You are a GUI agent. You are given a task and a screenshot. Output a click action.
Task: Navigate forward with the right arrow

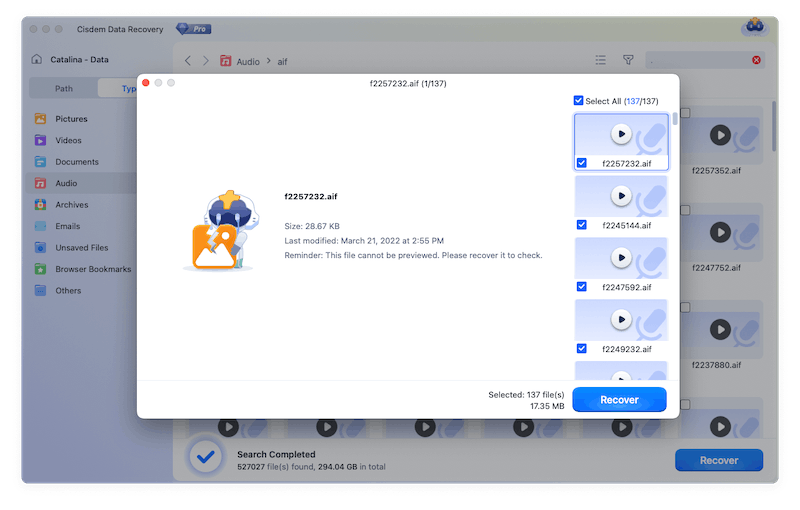pyautogui.click(x=206, y=61)
